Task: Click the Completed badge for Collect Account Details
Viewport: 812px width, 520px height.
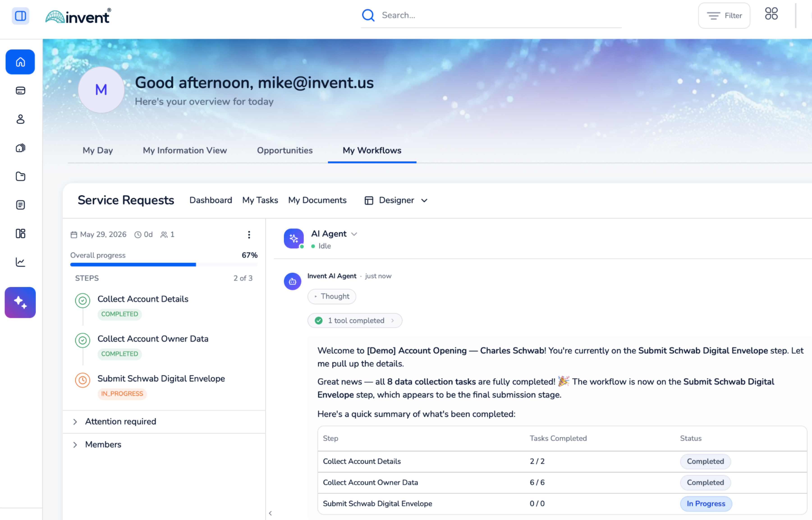Action: (705, 461)
